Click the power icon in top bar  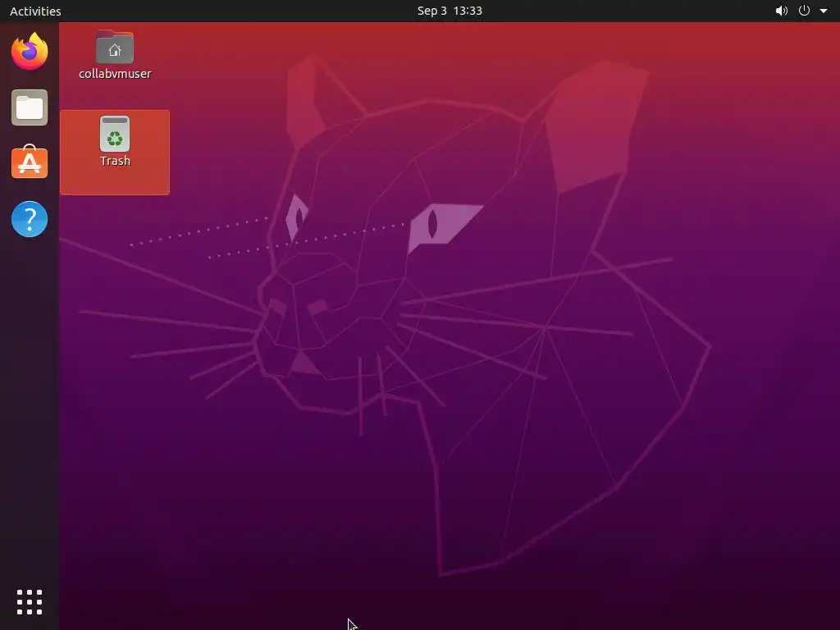coord(804,11)
